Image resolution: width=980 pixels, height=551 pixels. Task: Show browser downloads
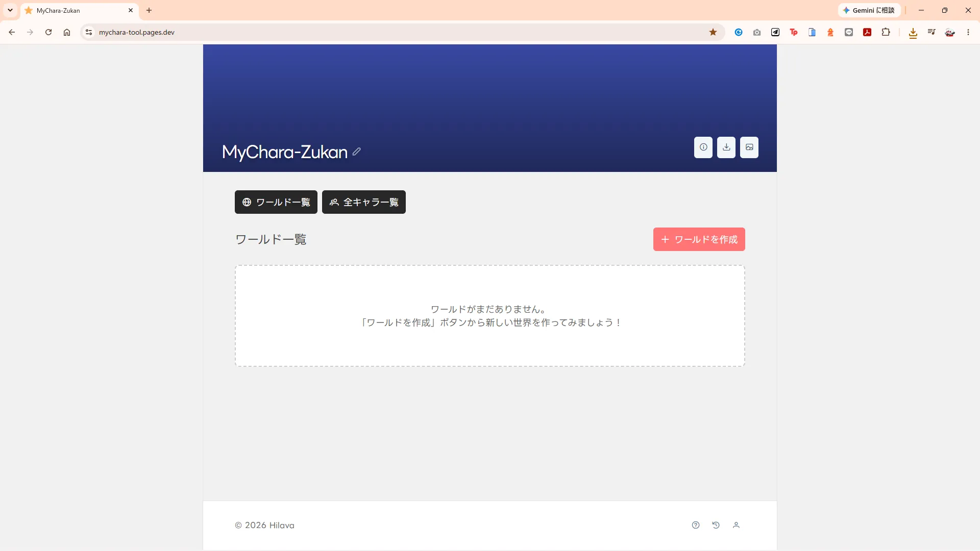click(913, 33)
